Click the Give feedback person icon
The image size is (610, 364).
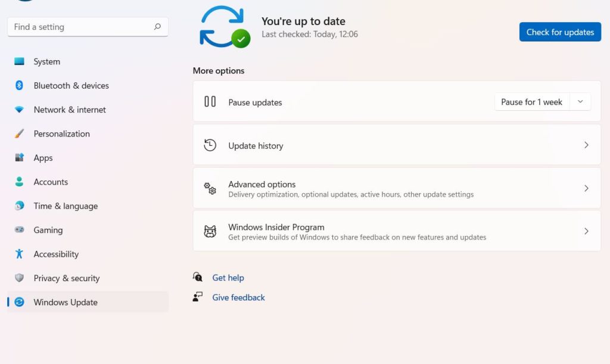[198, 297]
